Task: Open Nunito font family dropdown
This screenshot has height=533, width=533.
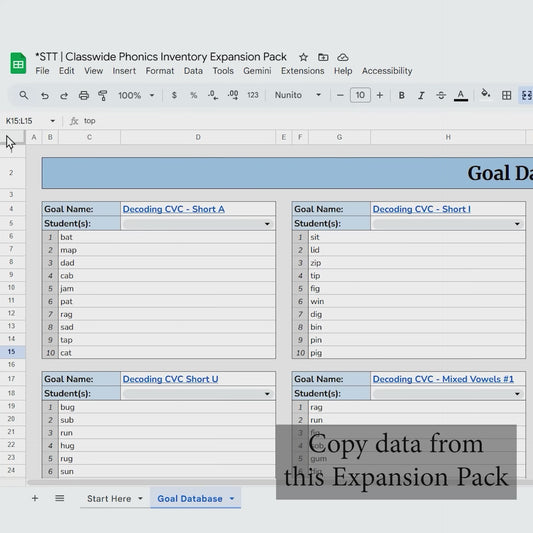Action: coord(298,95)
